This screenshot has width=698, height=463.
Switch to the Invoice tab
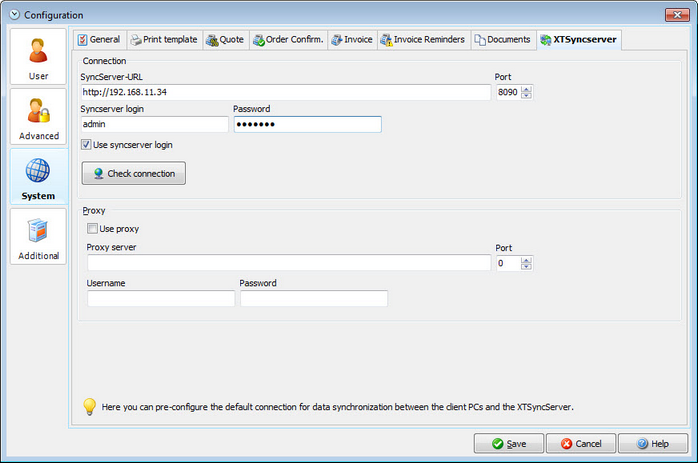(352, 40)
